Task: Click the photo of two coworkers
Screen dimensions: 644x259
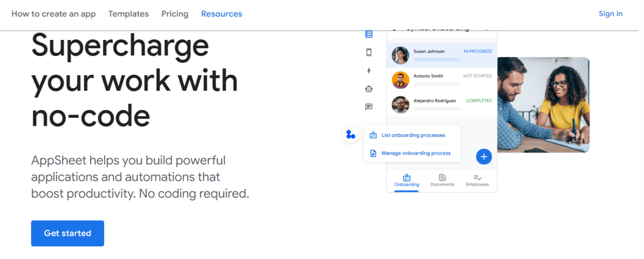Action: pos(543,105)
